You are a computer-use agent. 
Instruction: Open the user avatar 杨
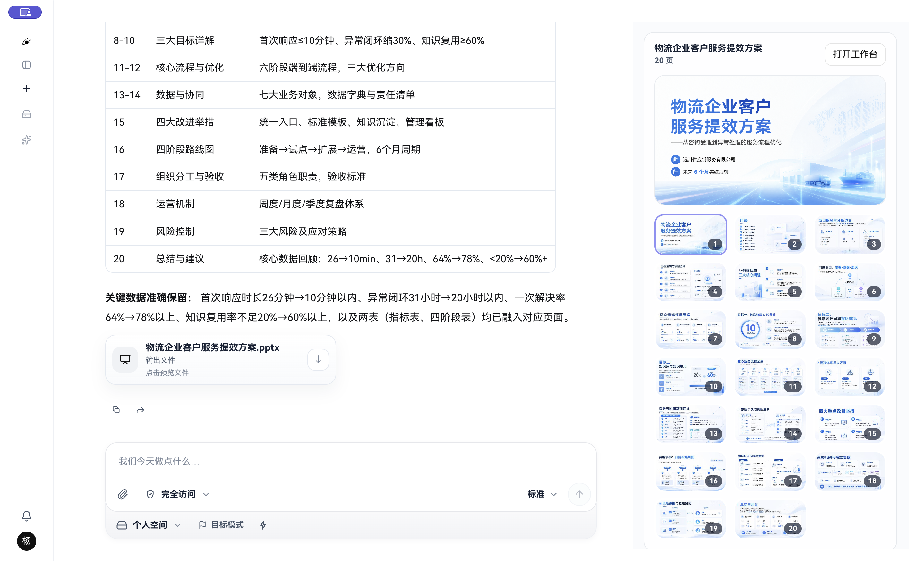(26, 541)
